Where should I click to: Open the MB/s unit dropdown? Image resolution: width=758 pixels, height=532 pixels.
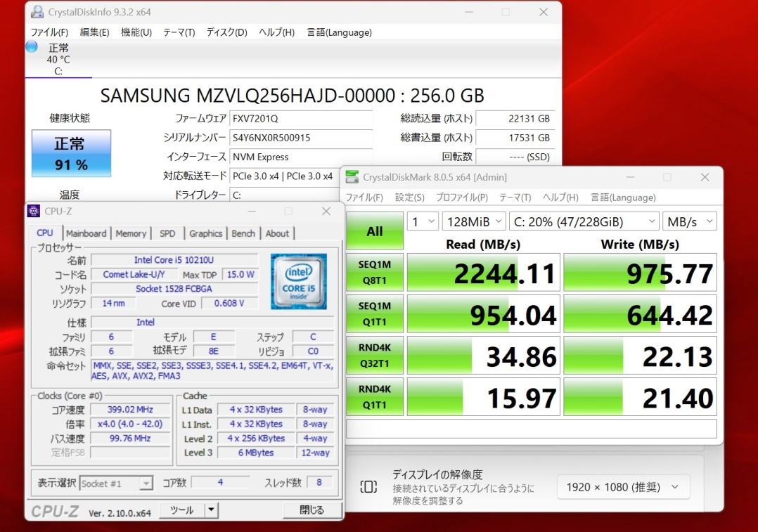pos(689,222)
